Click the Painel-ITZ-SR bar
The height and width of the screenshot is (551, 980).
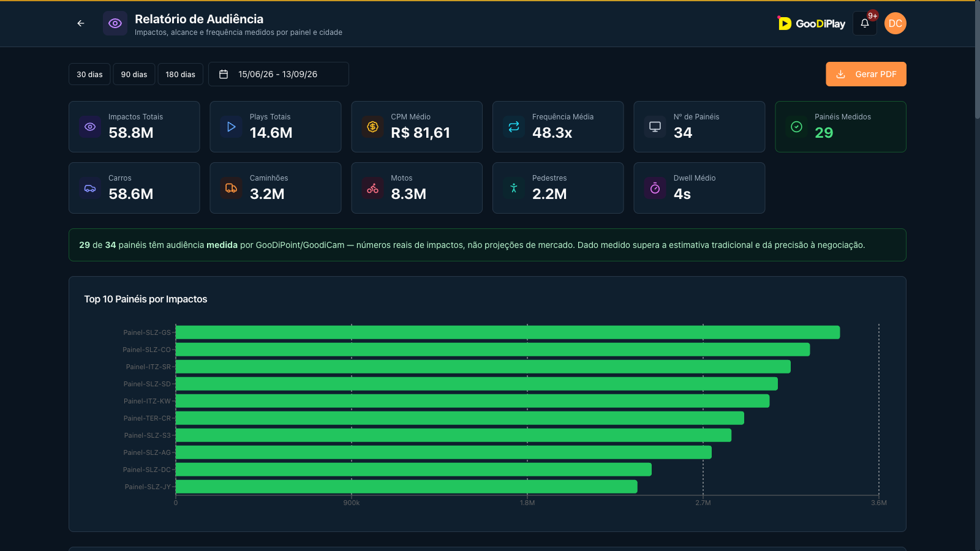(x=483, y=367)
